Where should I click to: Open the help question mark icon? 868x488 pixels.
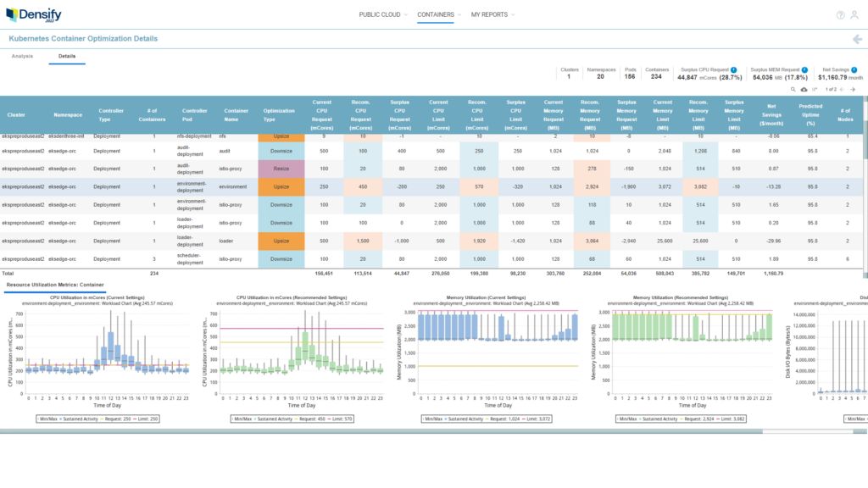(x=840, y=15)
